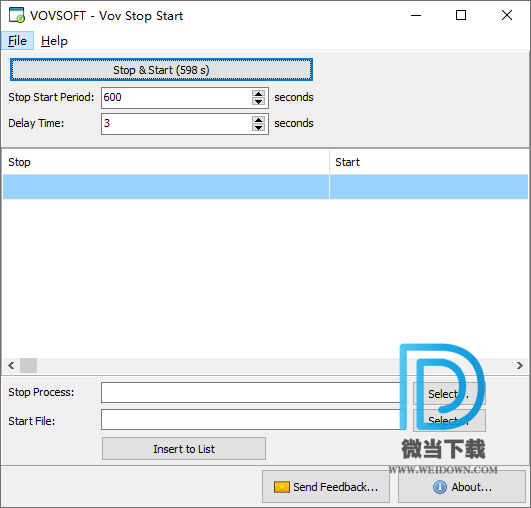Click the horizontal scrollbar thumb
Viewport: 531px width, 508px height.
point(28,365)
